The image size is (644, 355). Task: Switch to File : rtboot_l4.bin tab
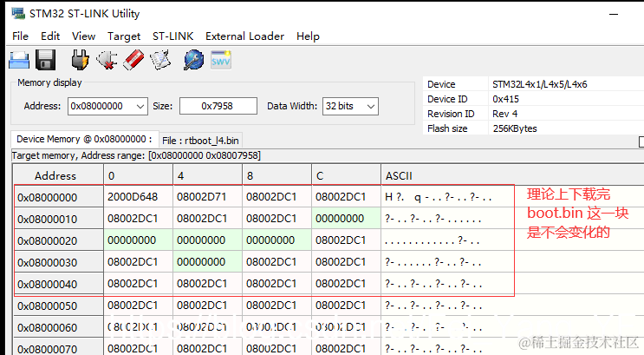(x=200, y=141)
